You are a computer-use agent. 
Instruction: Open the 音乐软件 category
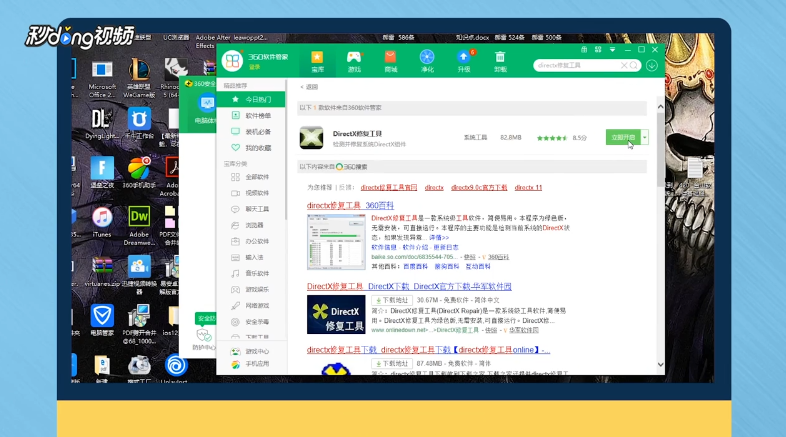(x=251, y=274)
